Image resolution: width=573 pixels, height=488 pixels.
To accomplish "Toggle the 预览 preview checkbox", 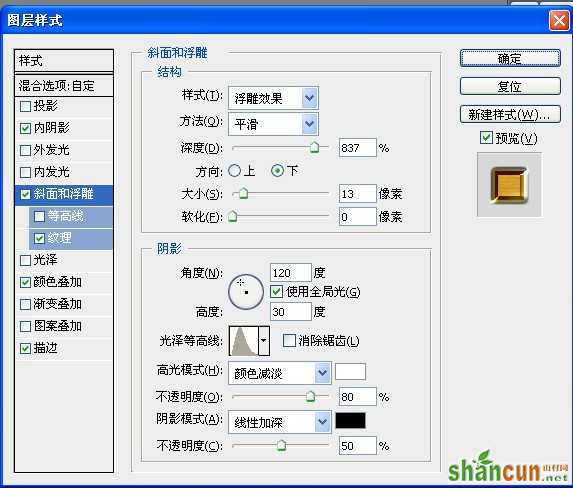I will [x=486, y=138].
